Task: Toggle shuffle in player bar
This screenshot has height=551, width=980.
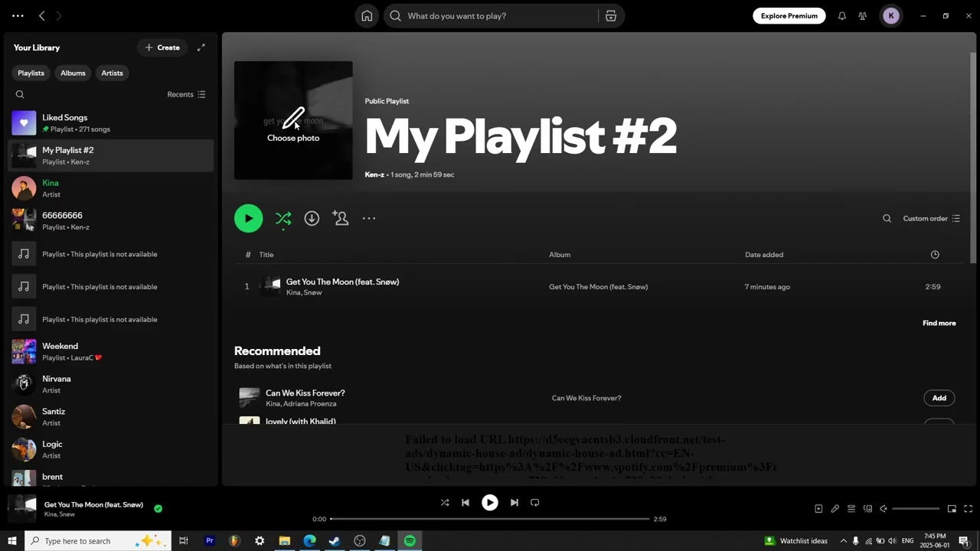Action: tap(445, 503)
